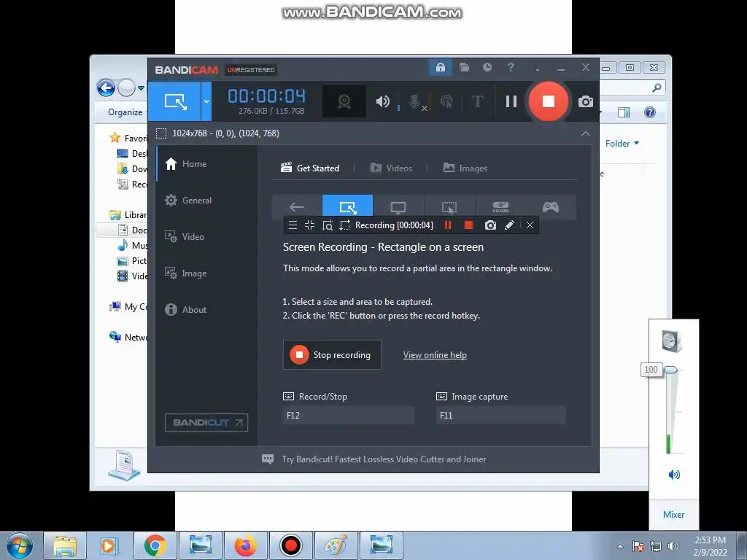Open Explorer help question mark icon
Viewport: 747px width, 560px height.
pos(650,112)
